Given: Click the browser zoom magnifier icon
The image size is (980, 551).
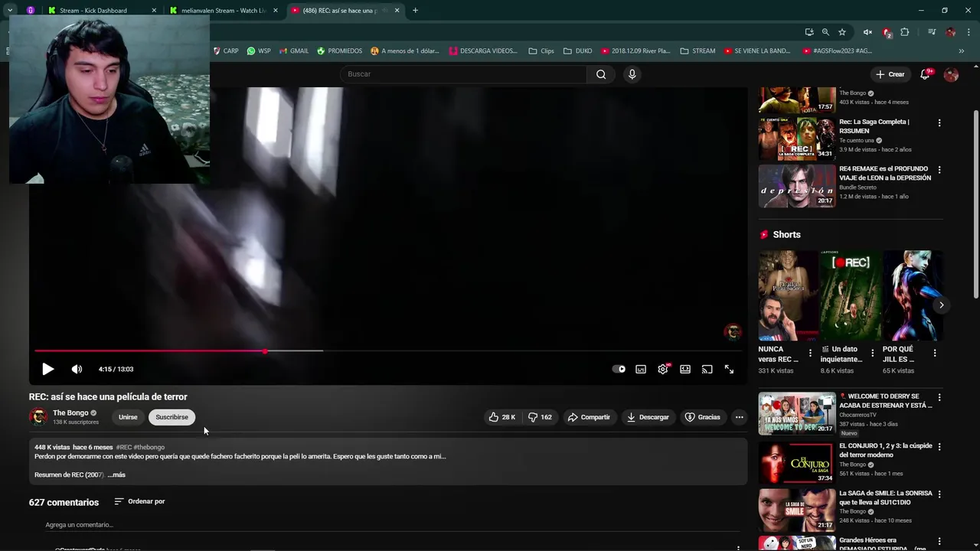Looking at the screenshot, I should point(825,32).
